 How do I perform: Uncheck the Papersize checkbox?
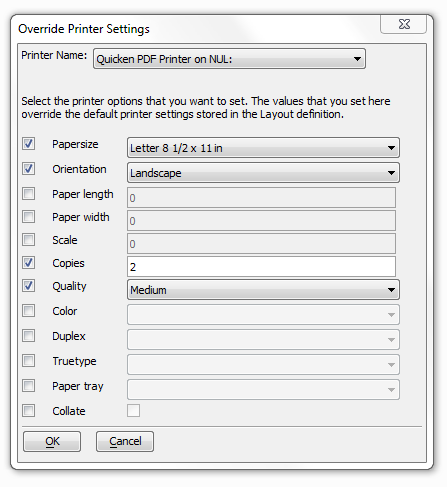click(28, 144)
